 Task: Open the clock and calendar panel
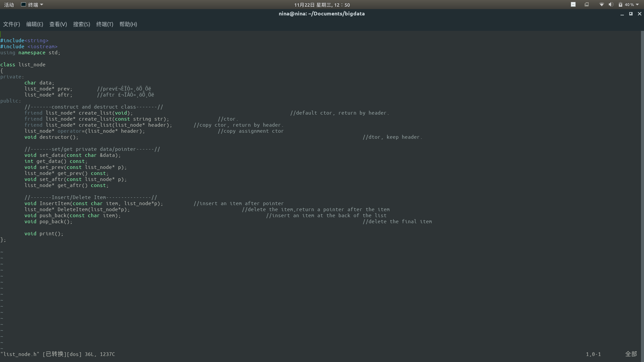[x=322, y=5]
